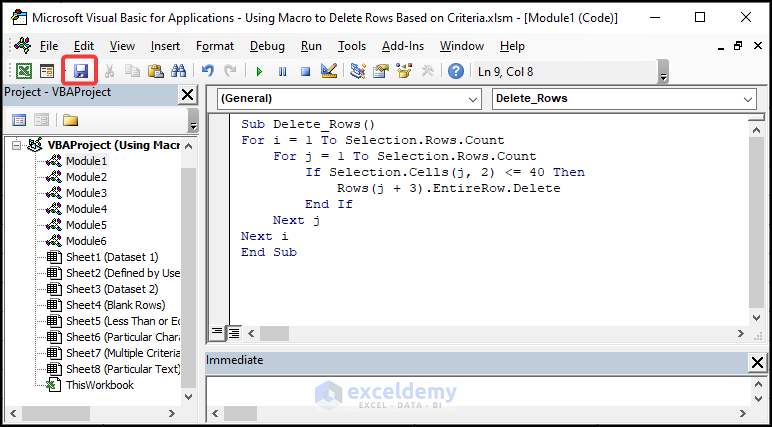The height and width of the screenshot is (427, 772).
Task: Close the Immediate window
Action: click(x=757, y=363)
